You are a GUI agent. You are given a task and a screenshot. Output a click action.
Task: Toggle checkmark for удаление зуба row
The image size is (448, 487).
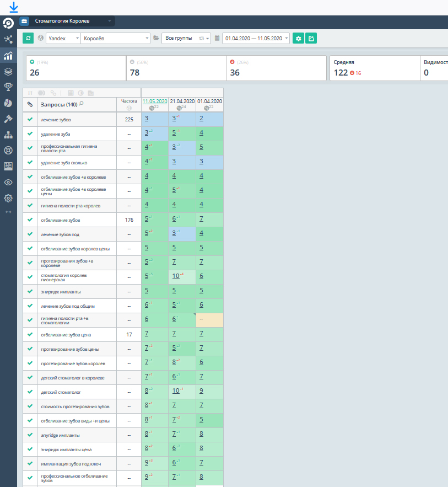30,133
